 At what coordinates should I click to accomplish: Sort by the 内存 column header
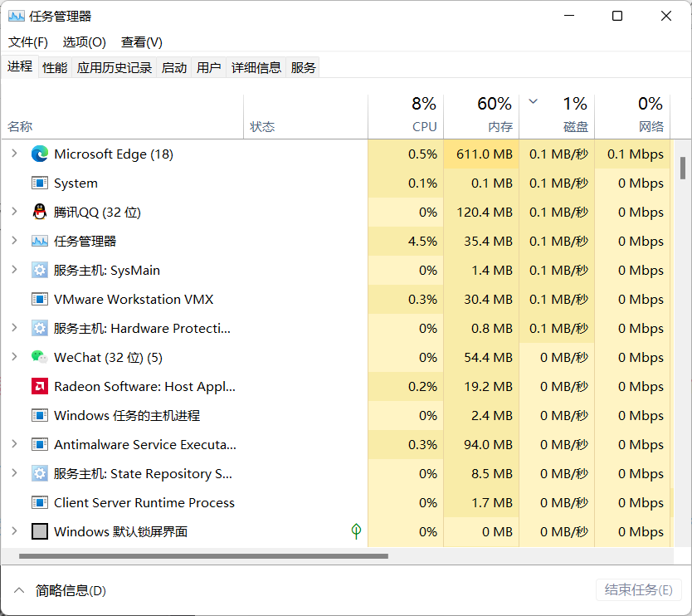pyautogui.click(x=481, y=116)
